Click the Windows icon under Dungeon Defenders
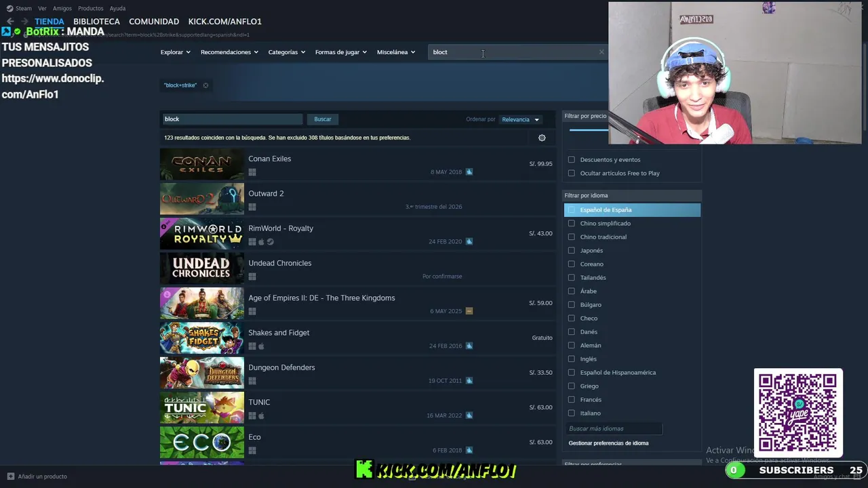The height and width of the screenshot is (488, 868). [252, 381]
